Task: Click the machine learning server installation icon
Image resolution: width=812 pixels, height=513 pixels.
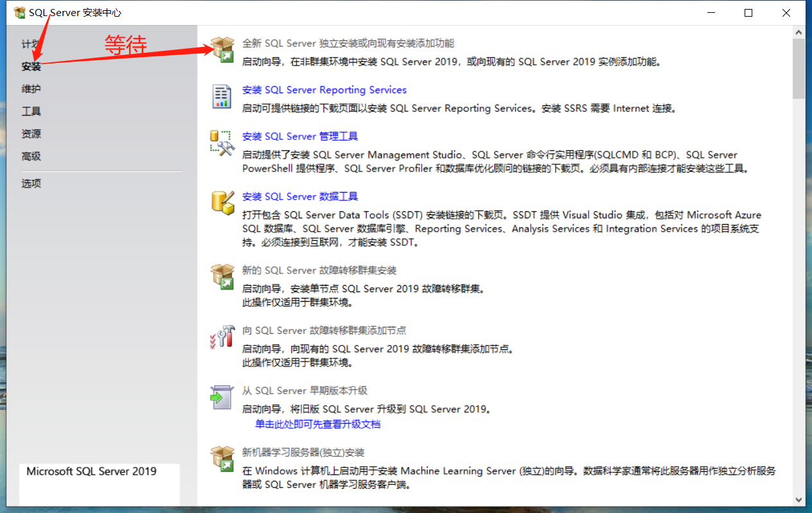Action: (223, 459)
